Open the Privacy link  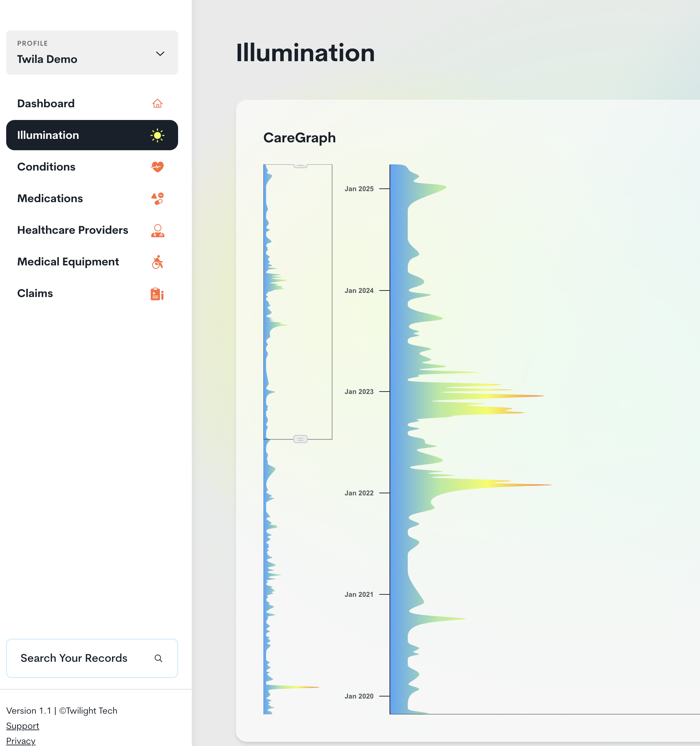21,741
